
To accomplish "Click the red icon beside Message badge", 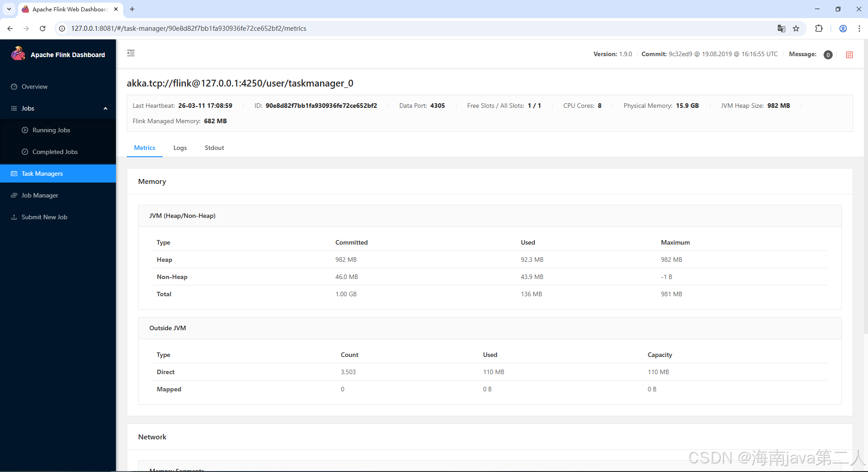I will (x=849, y=54).
